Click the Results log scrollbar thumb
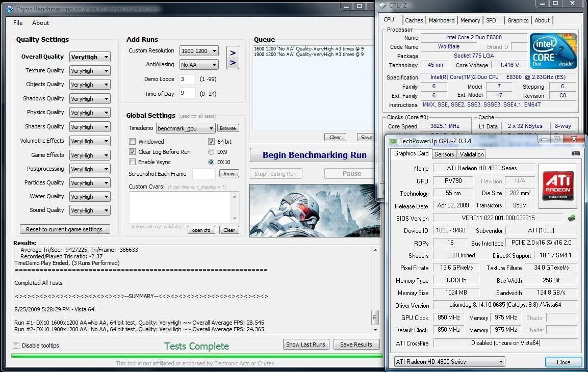Image resolution: width=588 pixels, height=372 pixels. point(375,317)
